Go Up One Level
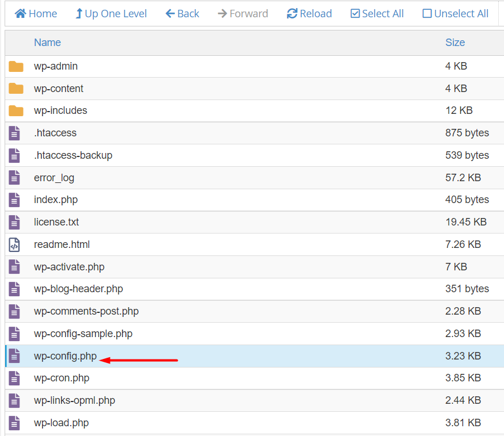Viewport: 504px width, 436px height. (111, 13)
